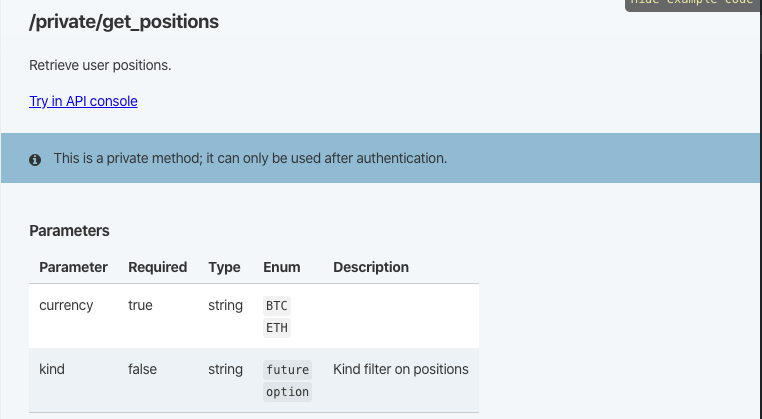Click the kind parameter name
The image size is (762, 419).
point(52,369)
